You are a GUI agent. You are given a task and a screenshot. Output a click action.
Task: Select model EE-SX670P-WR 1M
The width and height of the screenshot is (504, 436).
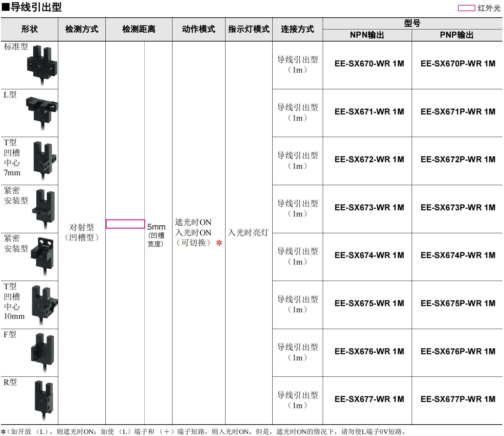pos(458,63)
